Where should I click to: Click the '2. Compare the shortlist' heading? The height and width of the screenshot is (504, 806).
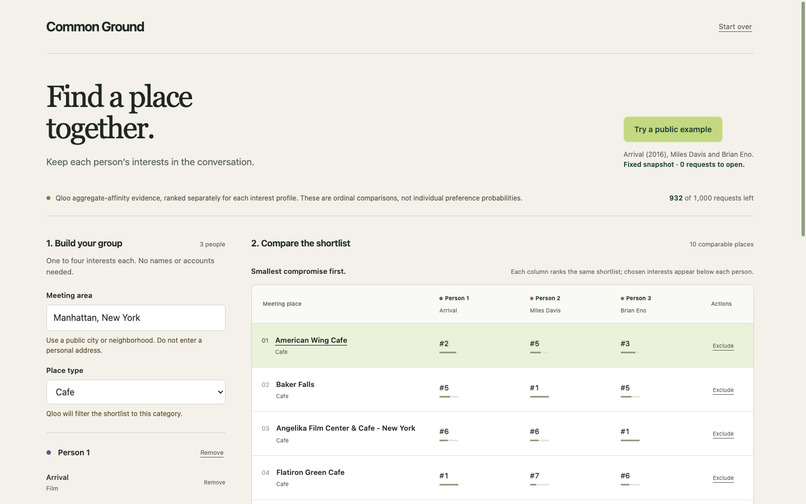(301, 243)
